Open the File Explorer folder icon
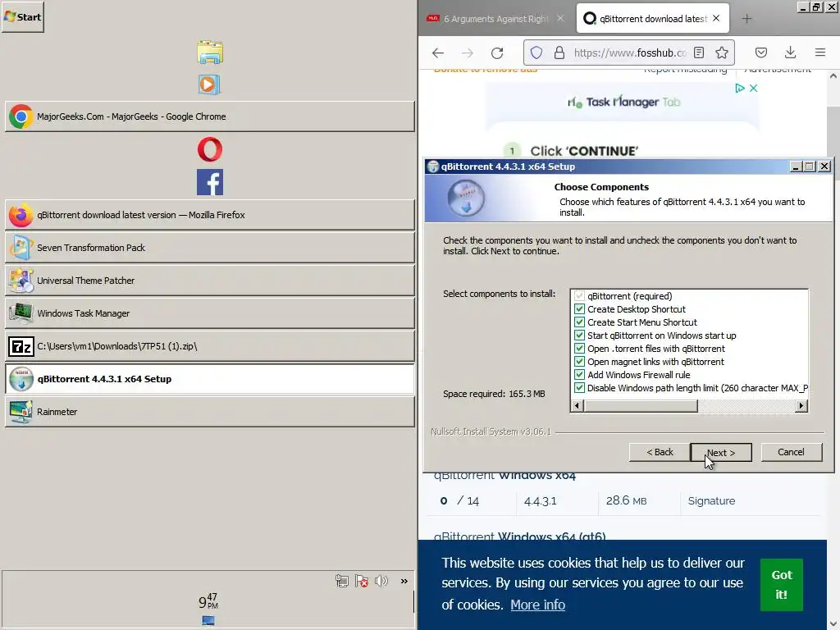Screen dimensions: 840x630 click(209, 52)
